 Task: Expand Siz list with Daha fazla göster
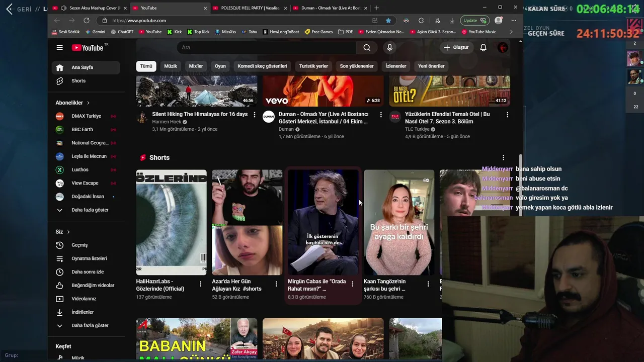(86, 325)
